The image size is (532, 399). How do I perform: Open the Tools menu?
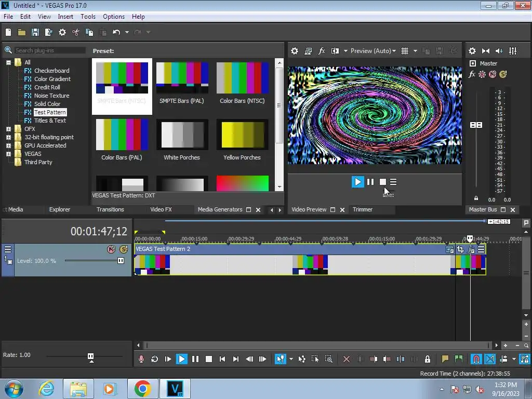coord(88,17)
